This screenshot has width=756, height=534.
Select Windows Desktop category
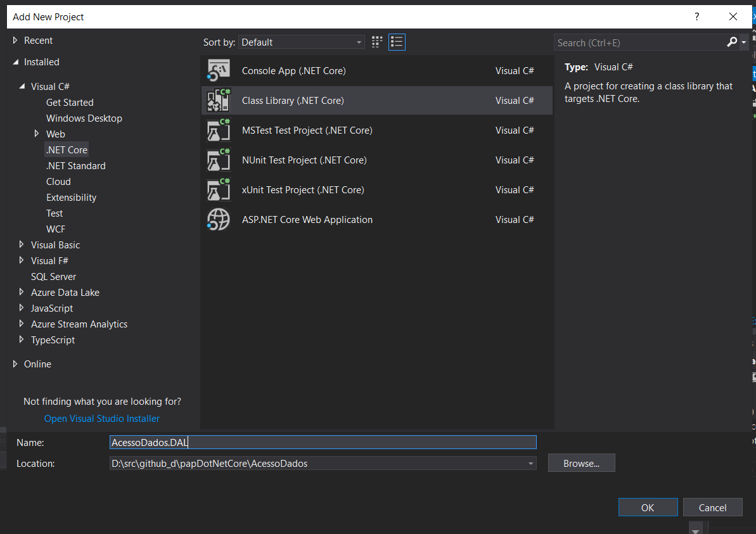pyautogui.click(x=84, y=118)
